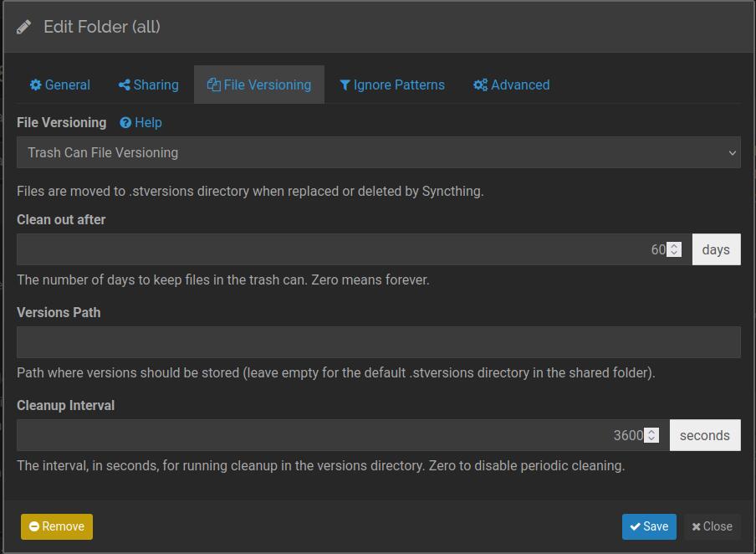Adjust the Clean out after days stepper
This screenshot has height=554, width=756.
(674, 250)
